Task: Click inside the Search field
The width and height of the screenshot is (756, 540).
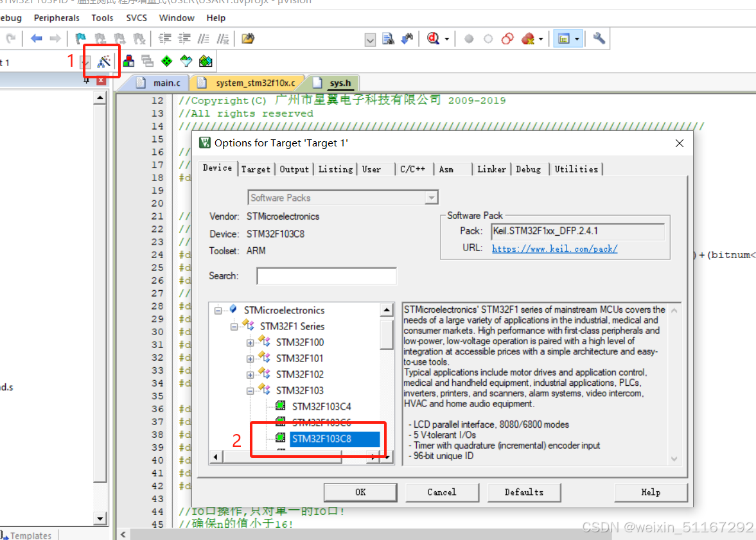Action: [326, 275]
